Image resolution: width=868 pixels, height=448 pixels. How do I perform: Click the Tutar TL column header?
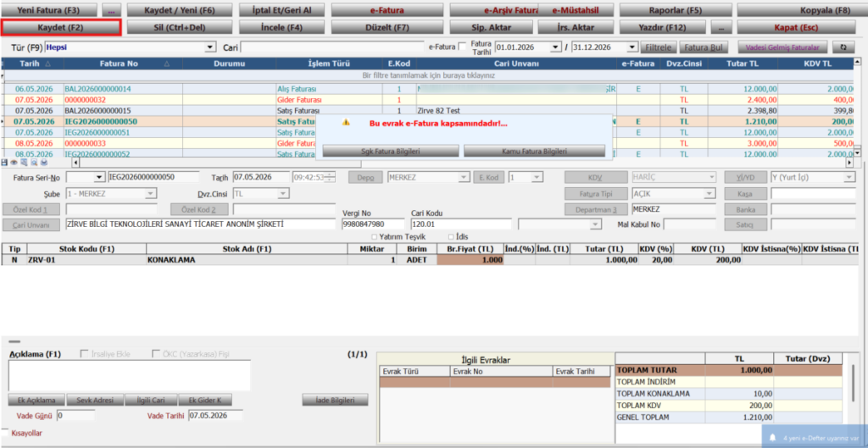click(743, 64)
